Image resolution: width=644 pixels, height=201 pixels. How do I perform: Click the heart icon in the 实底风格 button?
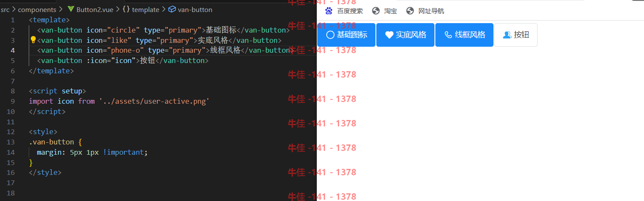[x=389, y=35]
